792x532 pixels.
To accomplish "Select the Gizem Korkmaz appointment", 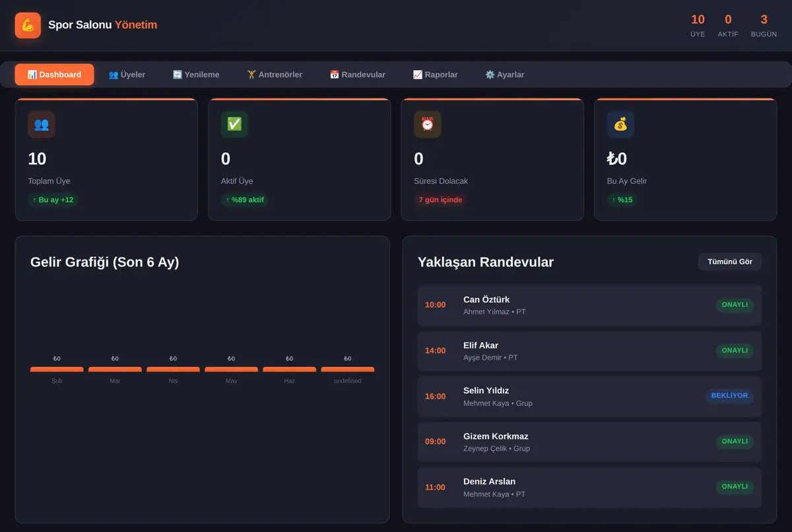I will click(x=589, y=442).
